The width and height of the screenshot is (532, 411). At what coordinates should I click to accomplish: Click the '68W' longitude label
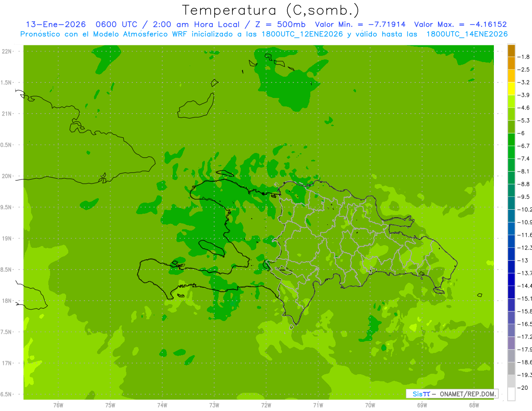click(x=474, y=405)
